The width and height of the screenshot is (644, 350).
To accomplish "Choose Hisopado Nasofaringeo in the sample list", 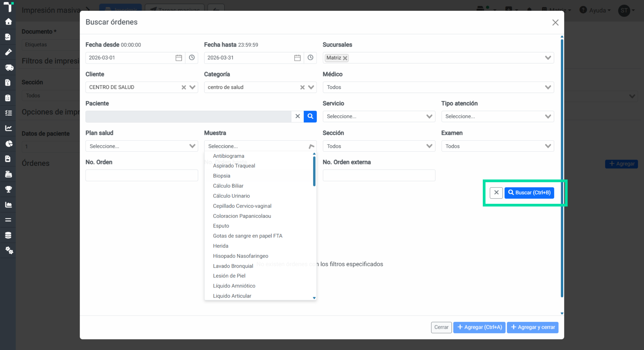I will pyautogui.click(x=240, y=256).
